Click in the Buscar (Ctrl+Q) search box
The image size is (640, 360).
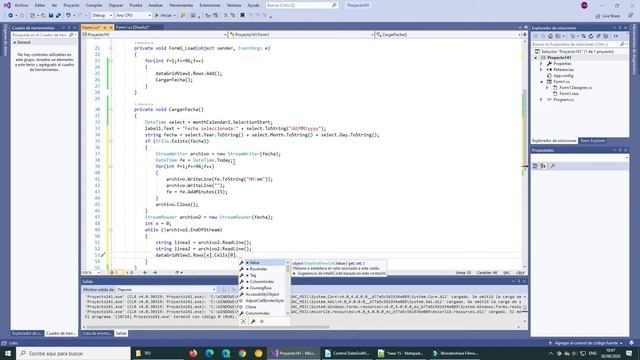click(x=301, y=5)
